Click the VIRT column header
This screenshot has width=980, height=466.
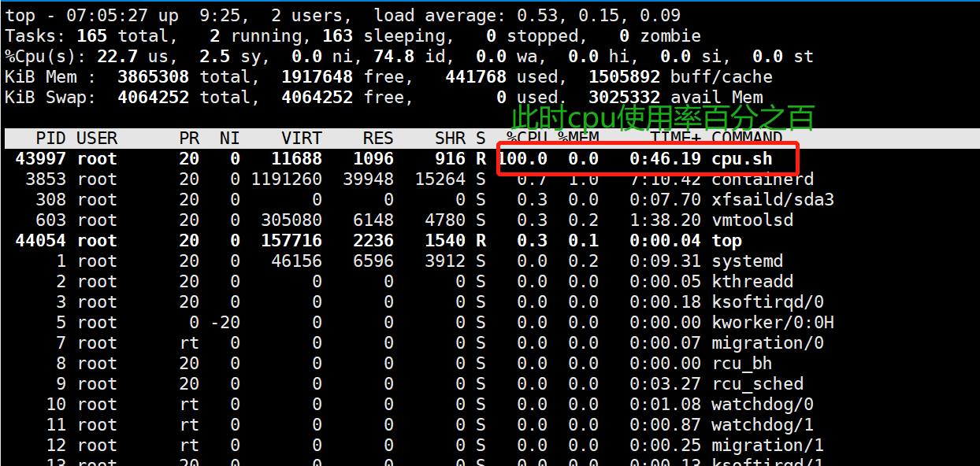point(302,137)
